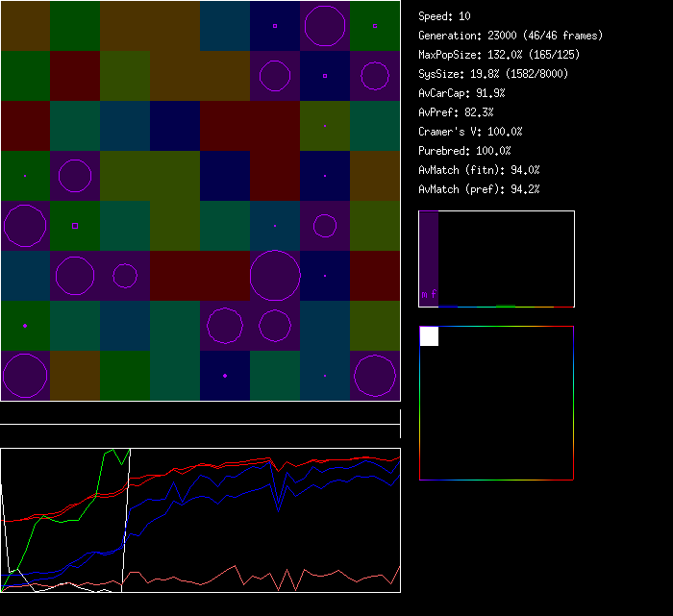Click the MaxPopSize statistic text
This screenshot has width=673, height=616.
499,55
